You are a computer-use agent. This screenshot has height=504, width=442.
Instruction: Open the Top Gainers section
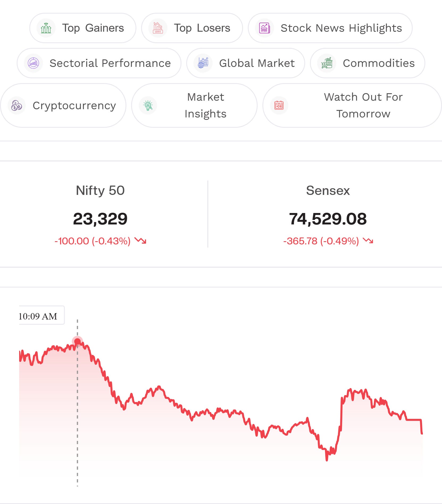83,28
